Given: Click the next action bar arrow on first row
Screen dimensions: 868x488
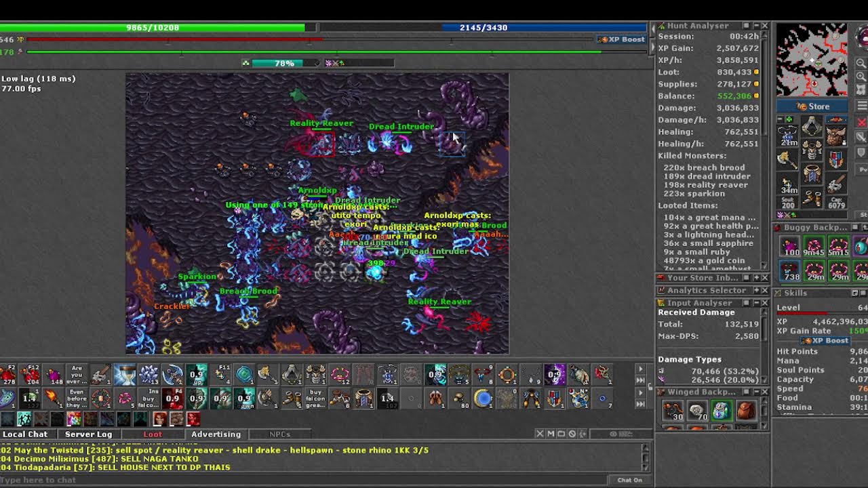Looking at the screenshot, I should coord(640,369).
